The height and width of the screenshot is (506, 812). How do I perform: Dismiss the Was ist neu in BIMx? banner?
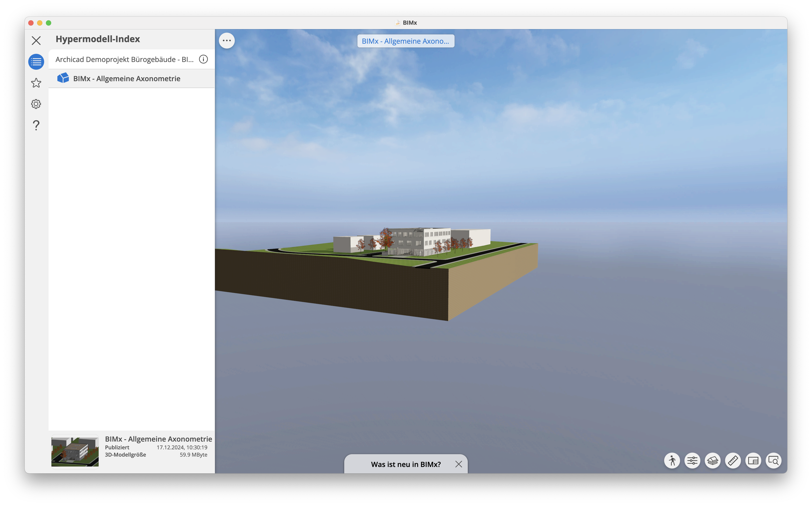pos(459,464)
